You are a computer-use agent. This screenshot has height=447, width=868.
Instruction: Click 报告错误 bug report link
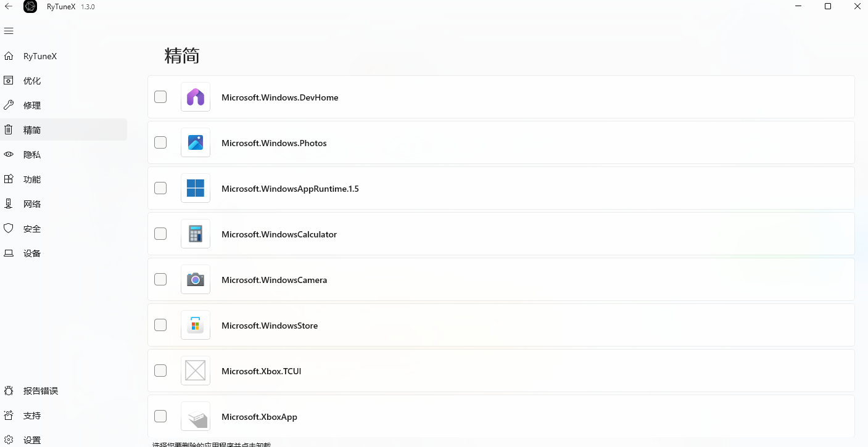[x=41, y=391]
